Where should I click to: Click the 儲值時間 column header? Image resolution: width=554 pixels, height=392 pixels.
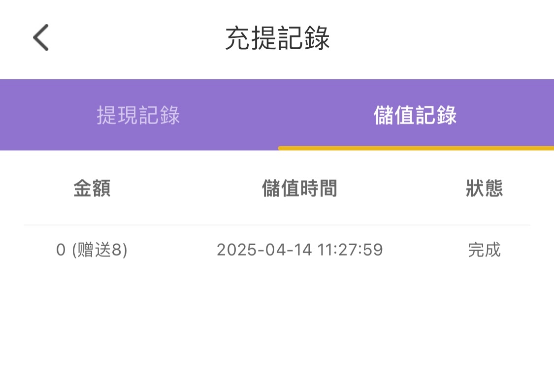(x=299, y=189)
